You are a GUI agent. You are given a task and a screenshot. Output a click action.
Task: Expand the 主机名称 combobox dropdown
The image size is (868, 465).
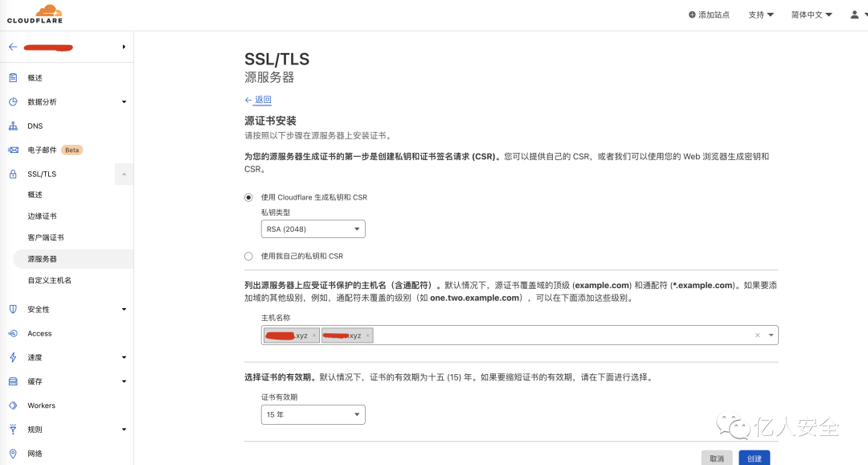click(769, 335)
